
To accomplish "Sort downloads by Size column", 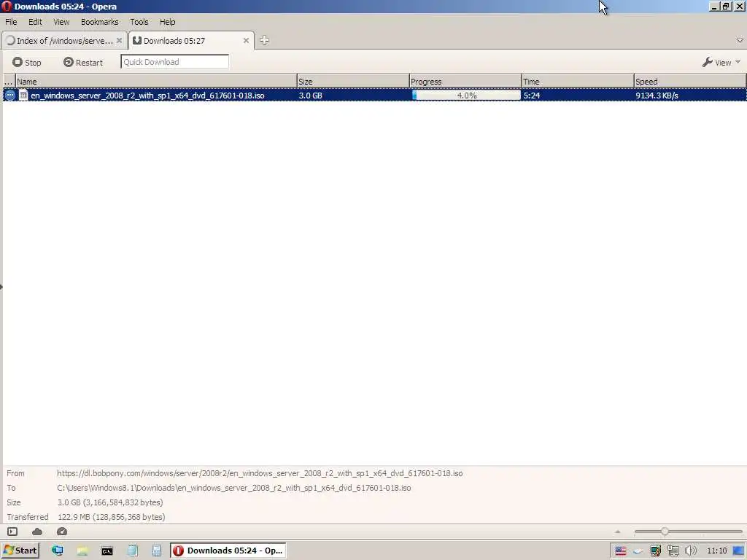I will (x=353, y=82).
